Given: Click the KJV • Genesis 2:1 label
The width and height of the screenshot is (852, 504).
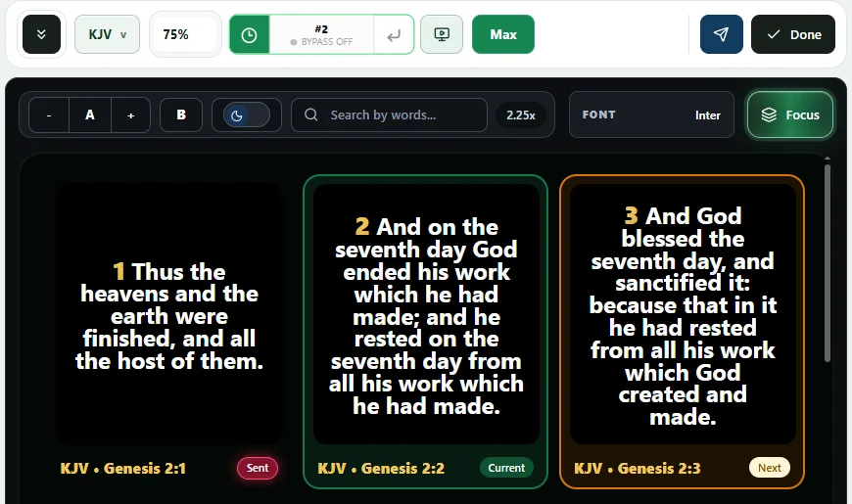Looking at the screenshot, I should click(x=123, y=468).
